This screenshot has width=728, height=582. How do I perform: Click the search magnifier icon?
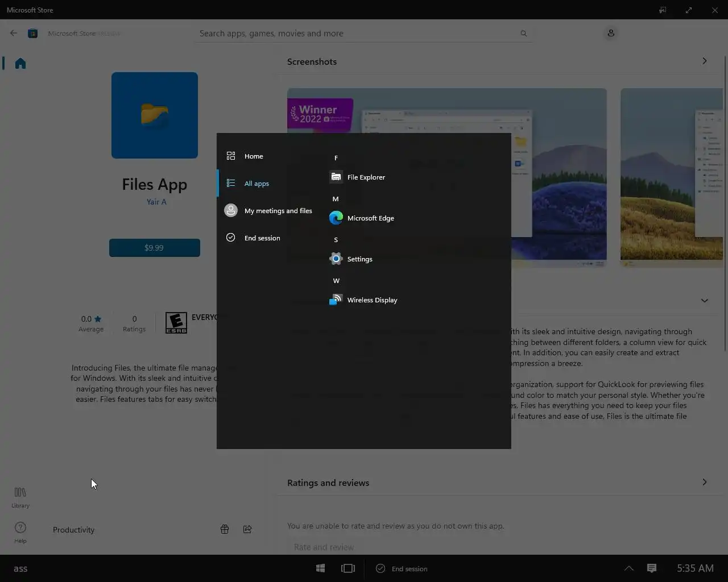(x=523, y=34)
